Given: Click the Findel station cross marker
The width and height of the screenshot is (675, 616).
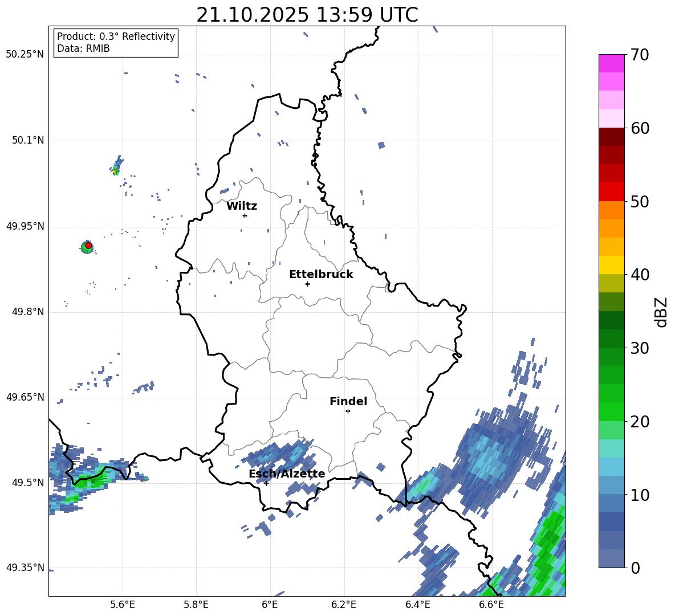Looking at the screenshot, I should (x=348, y=411).
